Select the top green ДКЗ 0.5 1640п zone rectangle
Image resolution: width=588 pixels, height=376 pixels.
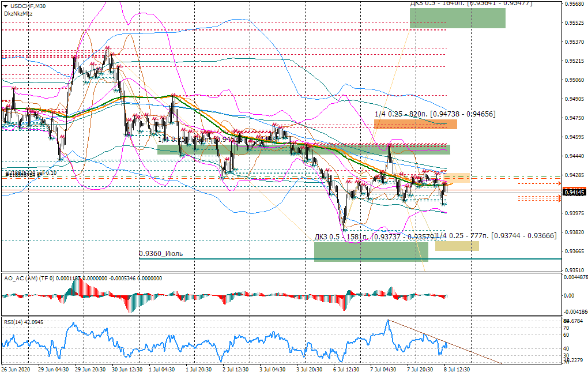(x=458, y=18)
